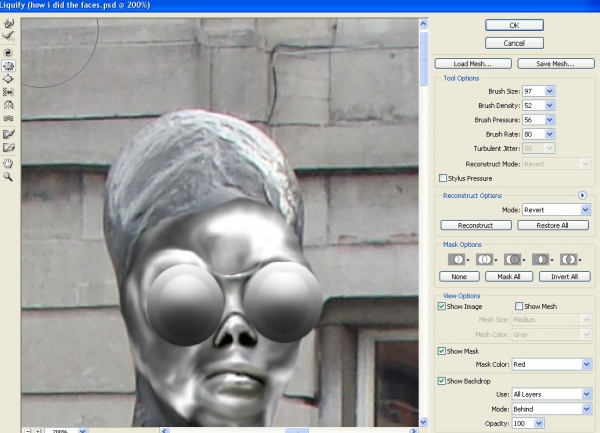Click the Opacity value field
600x433 pixels.
point(523,423)
